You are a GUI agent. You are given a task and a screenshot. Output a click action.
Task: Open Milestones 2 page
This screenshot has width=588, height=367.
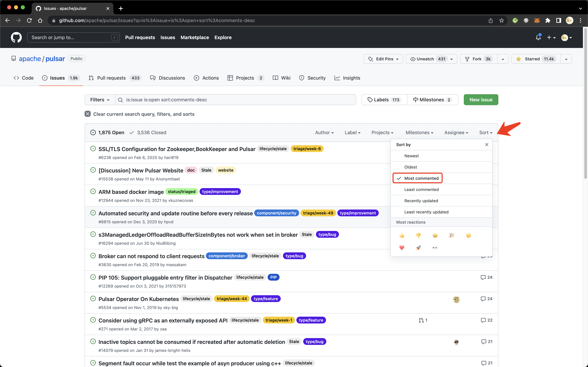pyautogui.click(x=433, y=100)
